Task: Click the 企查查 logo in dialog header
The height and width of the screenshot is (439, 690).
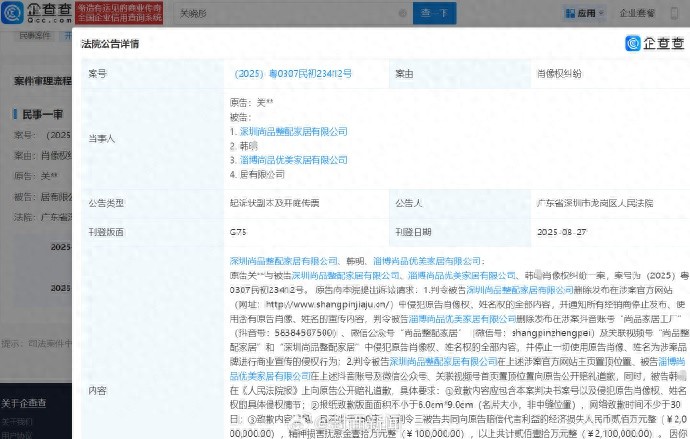Action: pyautogui.click(x=655, y=43)
